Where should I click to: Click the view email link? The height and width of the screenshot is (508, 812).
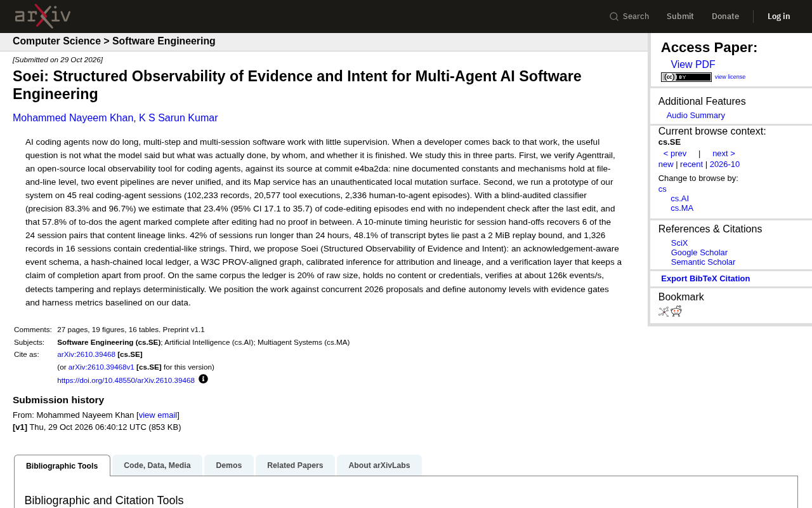[158, 415]
